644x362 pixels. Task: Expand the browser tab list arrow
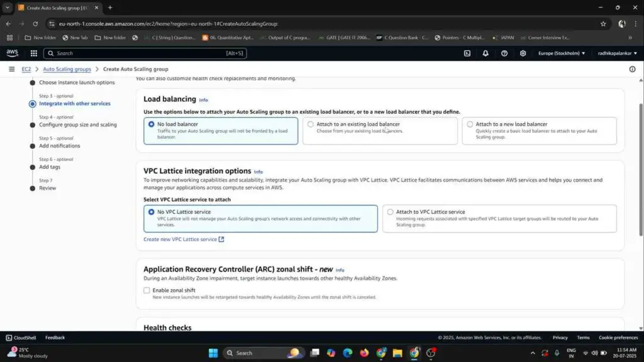coord(8,8)
